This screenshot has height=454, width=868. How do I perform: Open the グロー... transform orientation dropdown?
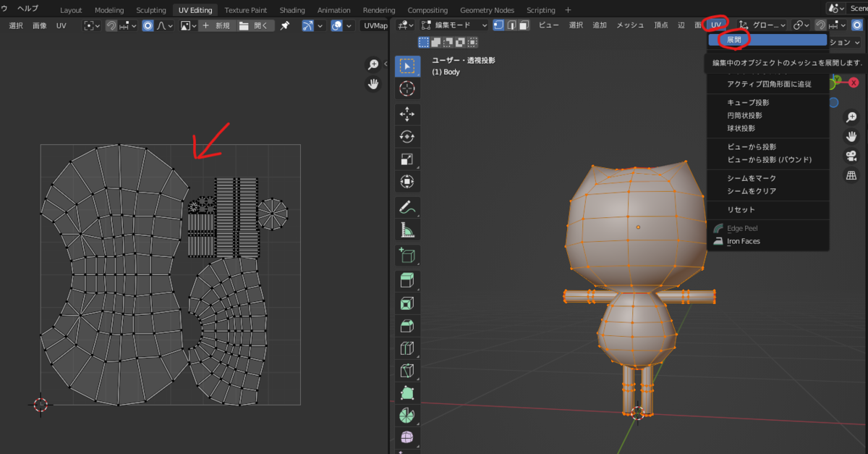pos(762,25)
